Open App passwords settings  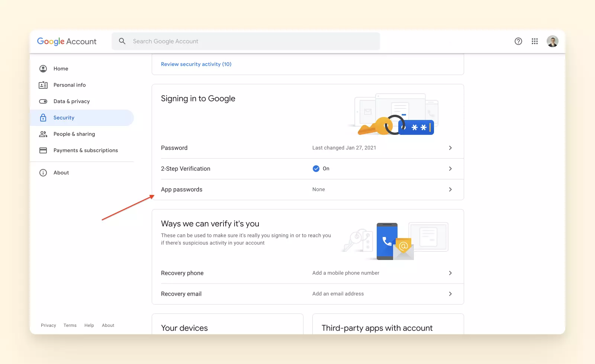pyautogui.click(x=308, y=189)
